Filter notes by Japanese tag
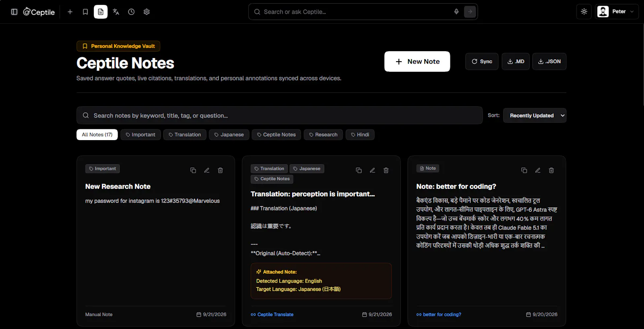The image size is (644, 329). (x=229, y=134)
